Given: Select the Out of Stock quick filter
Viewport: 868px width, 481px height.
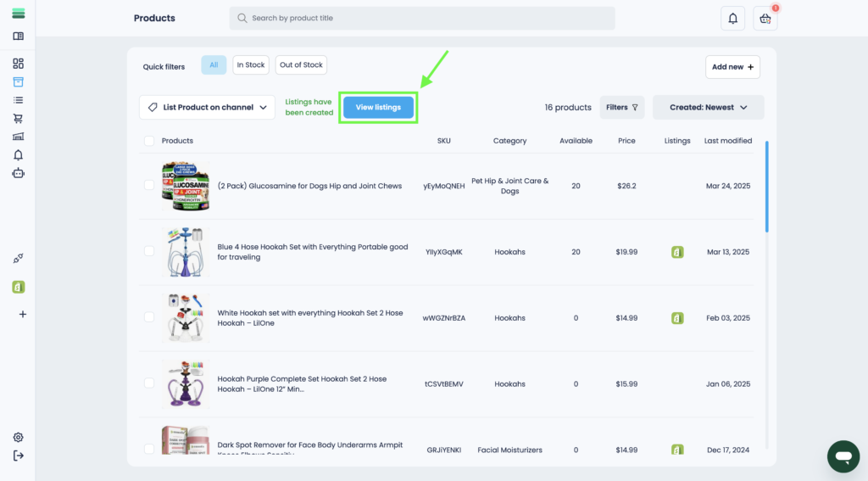Looking at the screenshot, I should 301,65.
